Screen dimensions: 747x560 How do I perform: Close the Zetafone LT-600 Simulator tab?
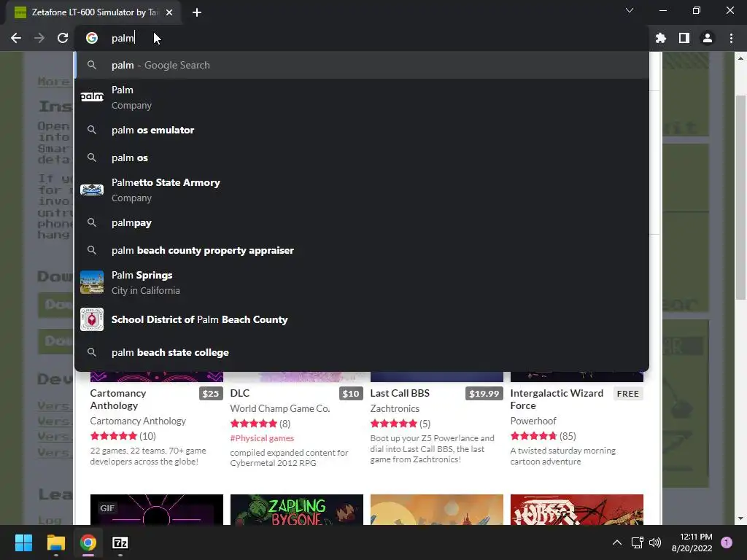coord(169,12)
